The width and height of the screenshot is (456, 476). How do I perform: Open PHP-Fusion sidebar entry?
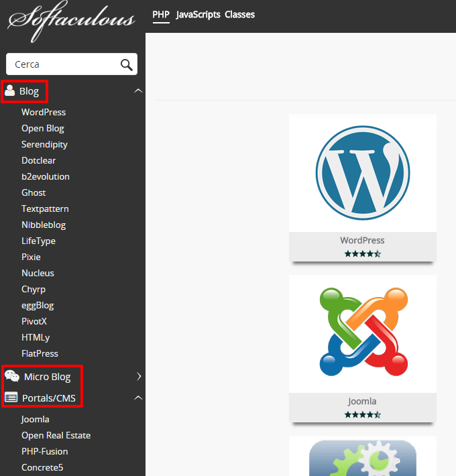(45, 452)
